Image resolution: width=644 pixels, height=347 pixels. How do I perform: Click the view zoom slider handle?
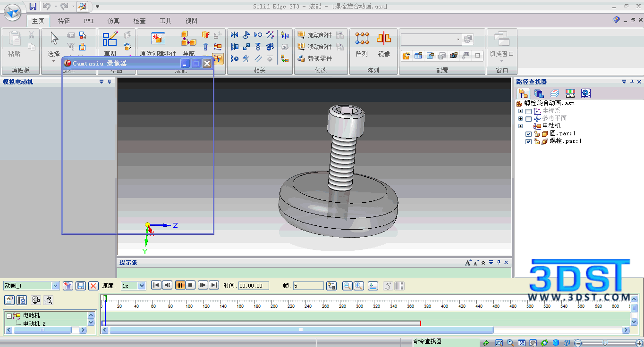(x=605, y=343)
